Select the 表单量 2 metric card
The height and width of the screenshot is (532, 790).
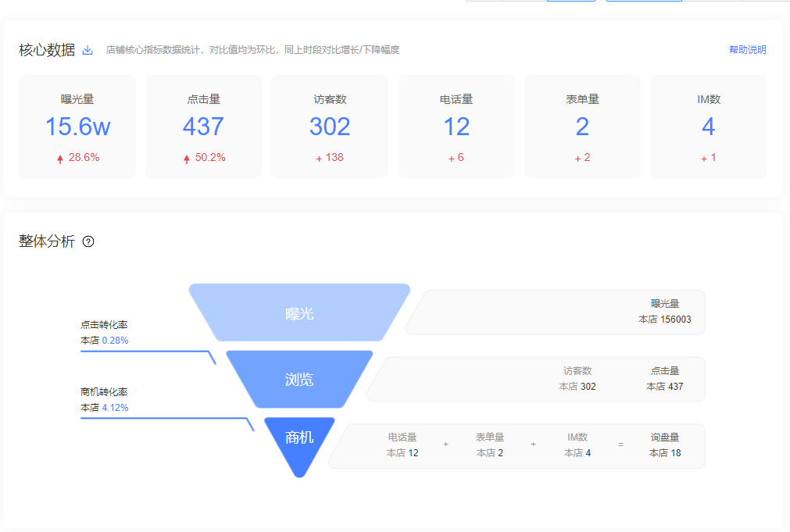[582, 126]
